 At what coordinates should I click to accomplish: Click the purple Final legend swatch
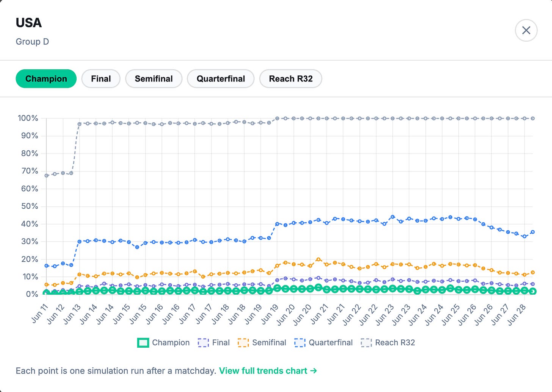tap(203, 343)
